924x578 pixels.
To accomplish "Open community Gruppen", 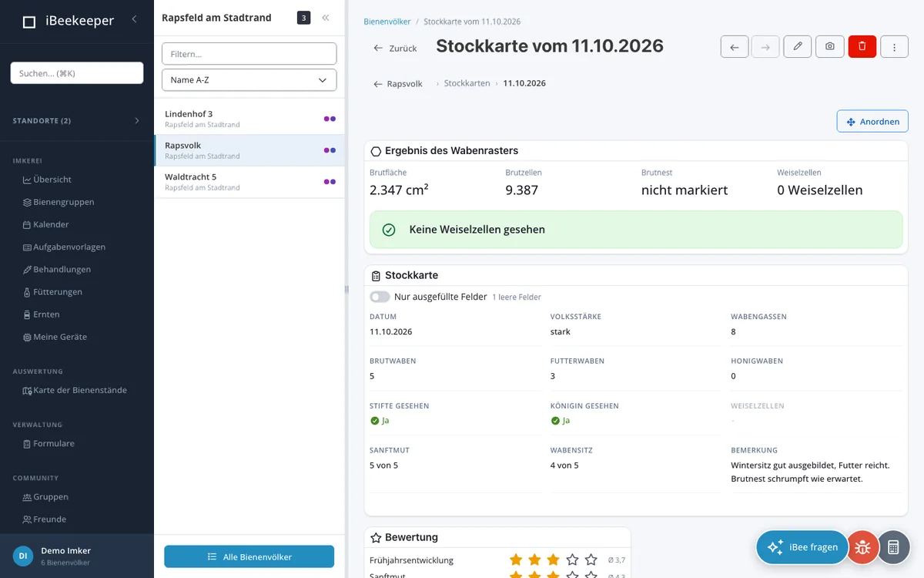I will point(45,497).
